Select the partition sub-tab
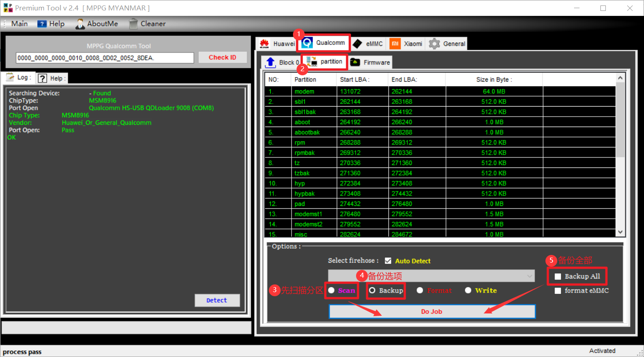Image resolution: width=644 pixels, height=357 pixels. pyautogui.click(x=325, y=62)
